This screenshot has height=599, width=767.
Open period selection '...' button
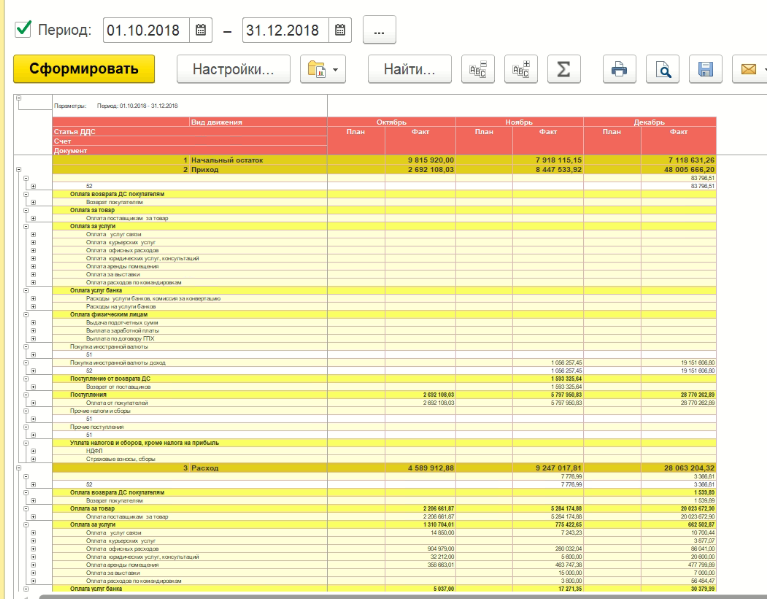pos(379,31)
